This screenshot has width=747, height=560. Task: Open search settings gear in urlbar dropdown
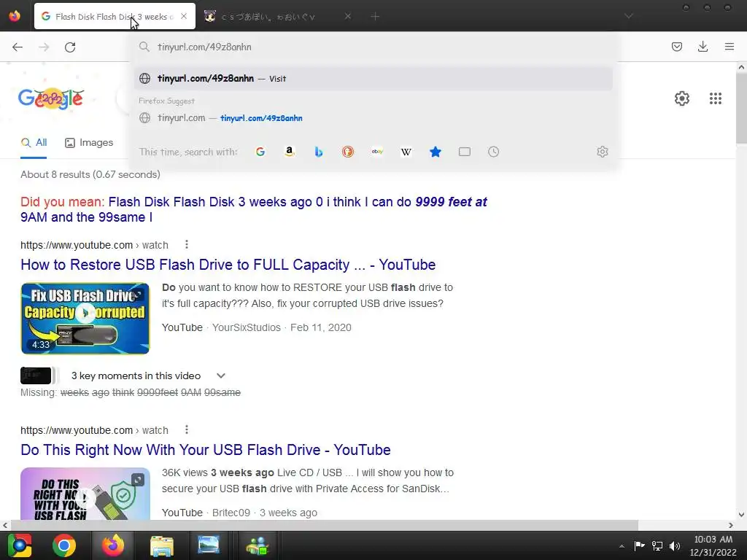pos(602,152)
